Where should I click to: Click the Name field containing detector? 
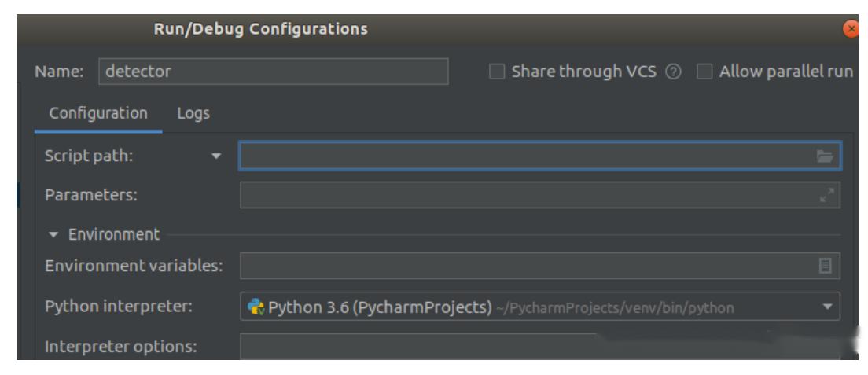coord(273,72)
